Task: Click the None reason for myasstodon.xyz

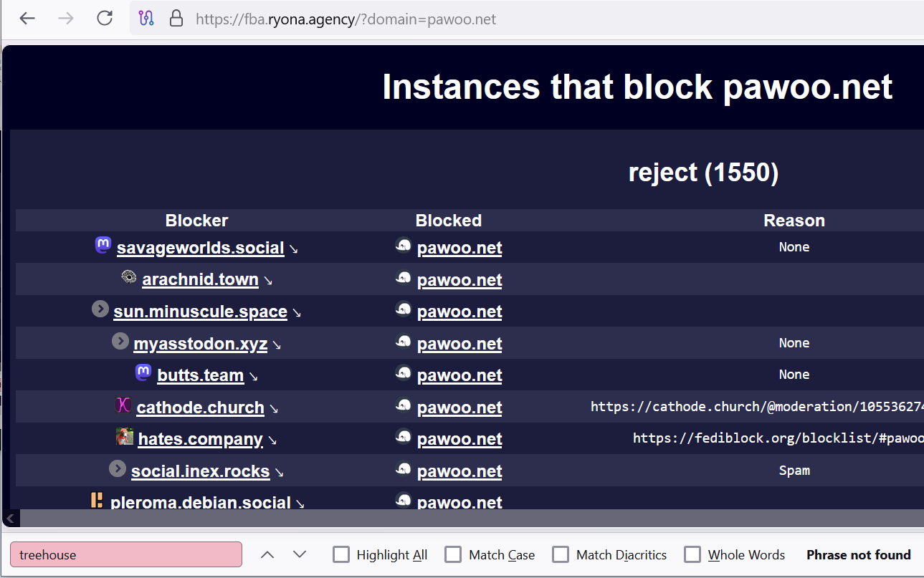Action: (794, 343)
